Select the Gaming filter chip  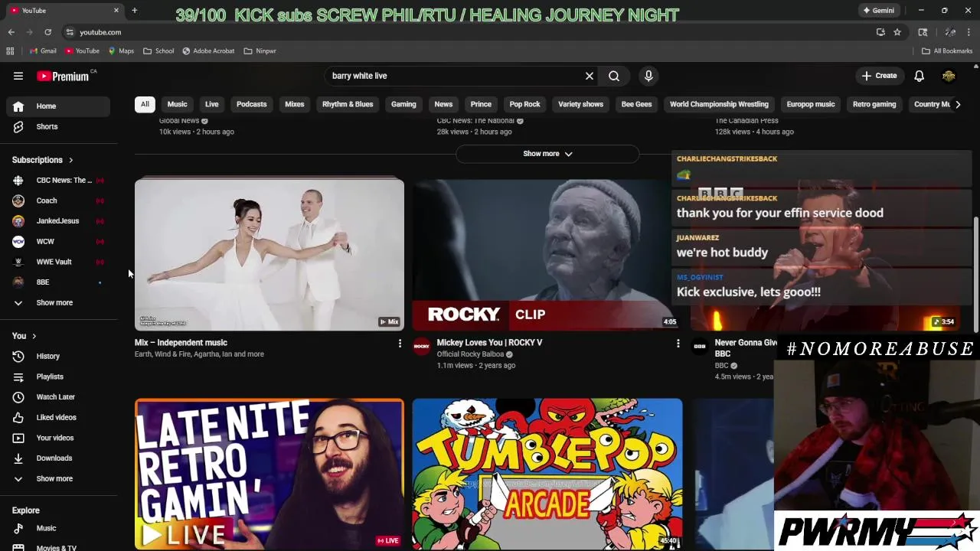[x=403, y=104]
